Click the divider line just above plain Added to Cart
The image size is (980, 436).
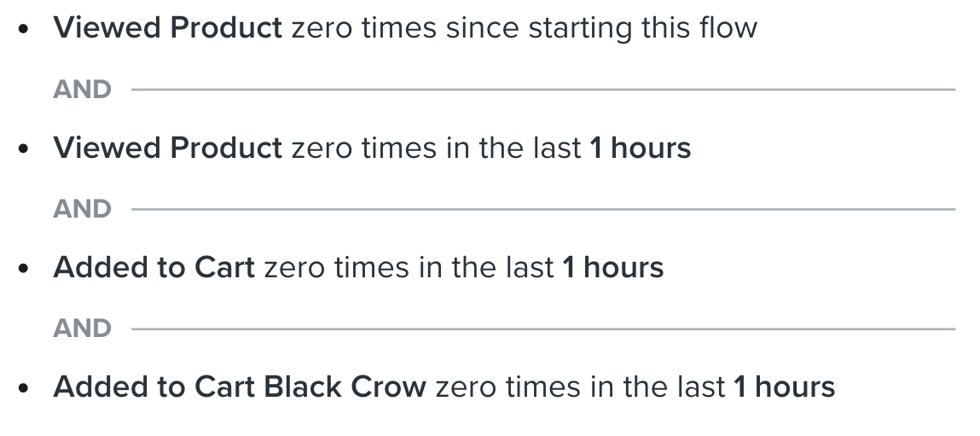[543, 209]
